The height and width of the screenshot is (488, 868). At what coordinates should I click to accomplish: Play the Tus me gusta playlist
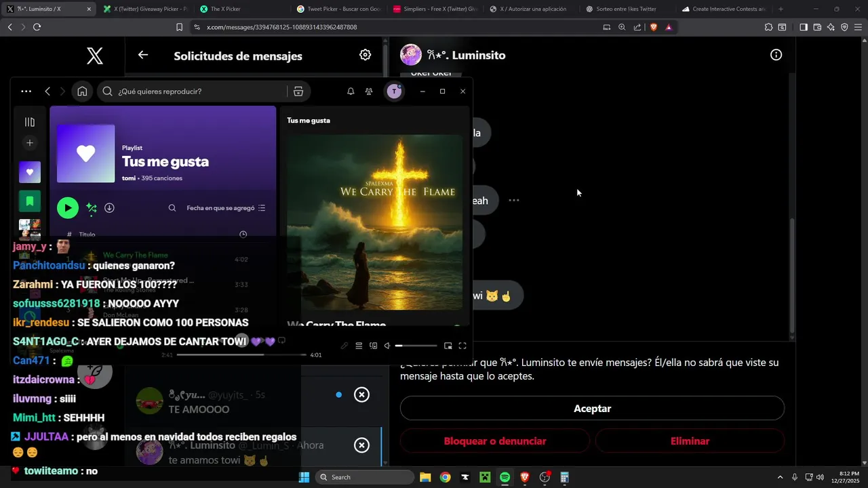67,208
